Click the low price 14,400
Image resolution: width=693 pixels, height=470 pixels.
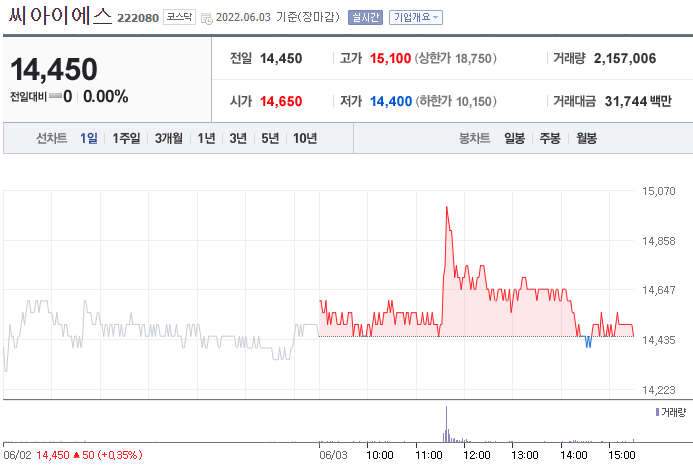point(391,101)
